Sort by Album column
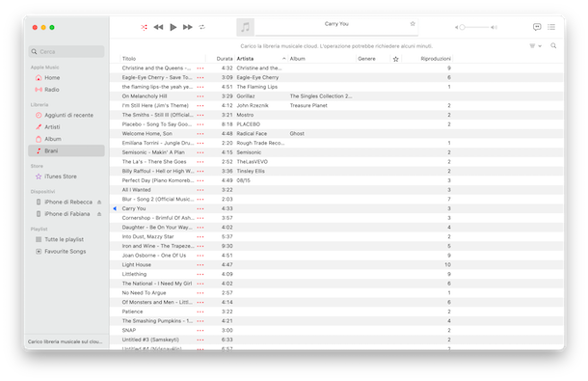This screenshot has width=588, height=381. [x=322, y=59]
